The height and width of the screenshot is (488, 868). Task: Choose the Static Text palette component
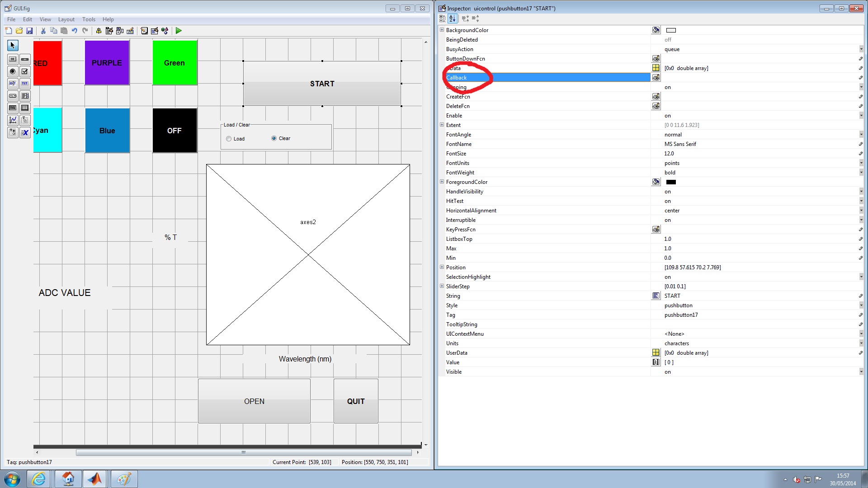(25, 84)
